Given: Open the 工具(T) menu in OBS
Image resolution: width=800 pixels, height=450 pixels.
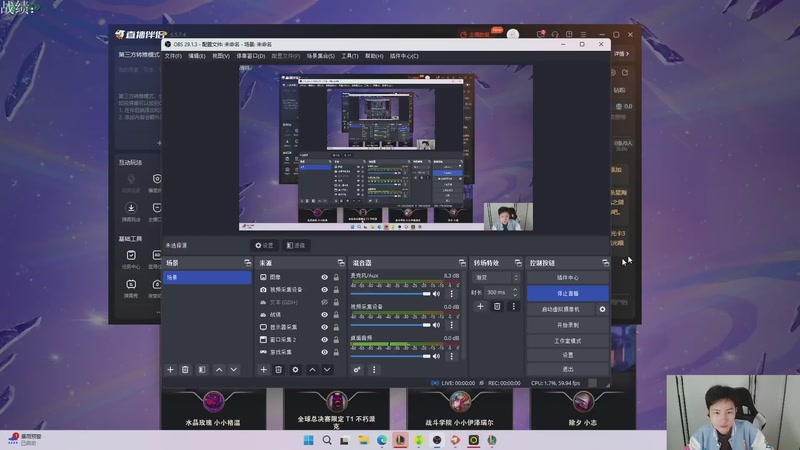Looking at the screenshot, I should pyautogui.click(x=349, y=56).
